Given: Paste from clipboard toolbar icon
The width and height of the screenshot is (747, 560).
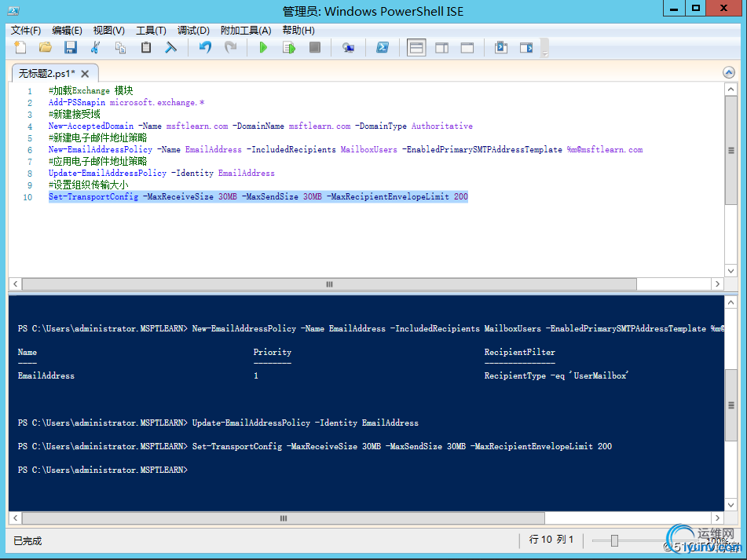Looking at the screenshot, I should point(146,47).
